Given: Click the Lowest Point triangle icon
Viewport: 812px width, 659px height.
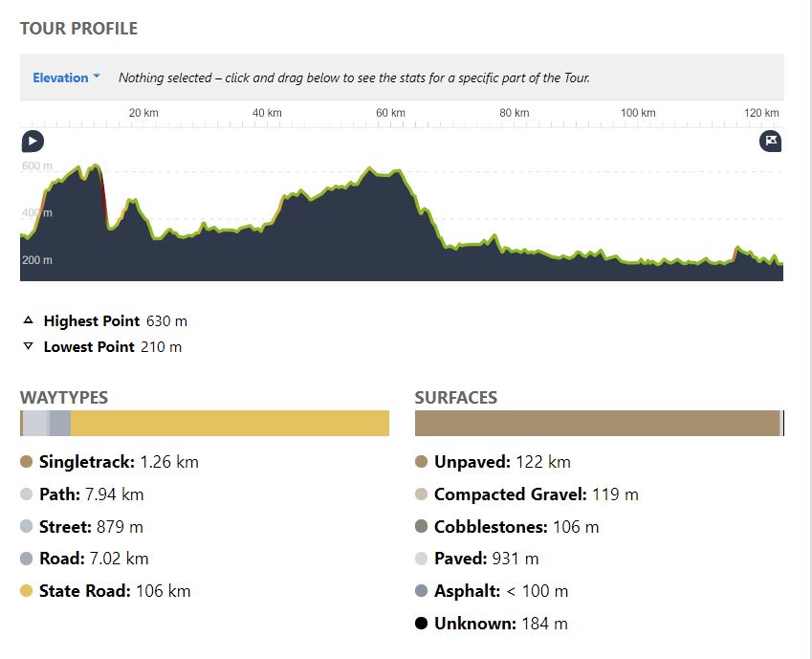Looking at the screenshot, I should (x=28, y=346).
